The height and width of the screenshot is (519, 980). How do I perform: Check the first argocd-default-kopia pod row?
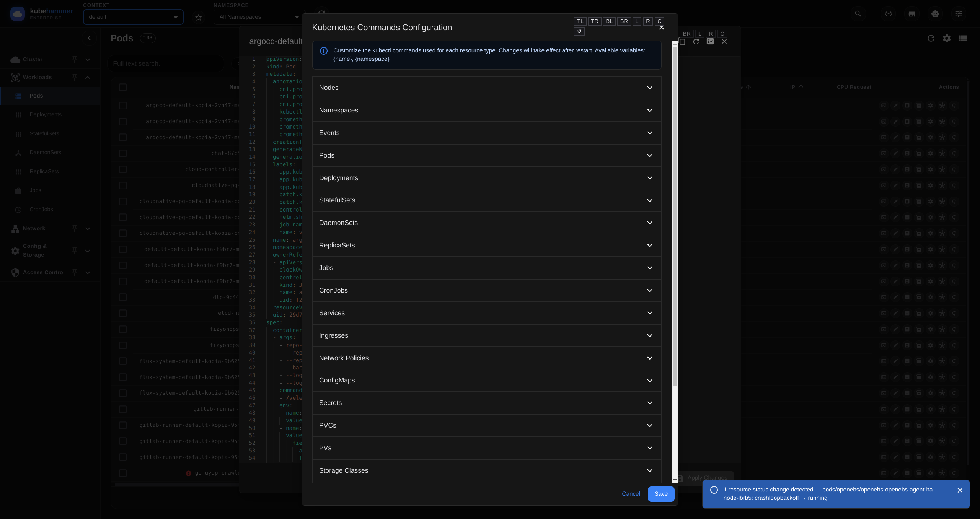[123, 106]
